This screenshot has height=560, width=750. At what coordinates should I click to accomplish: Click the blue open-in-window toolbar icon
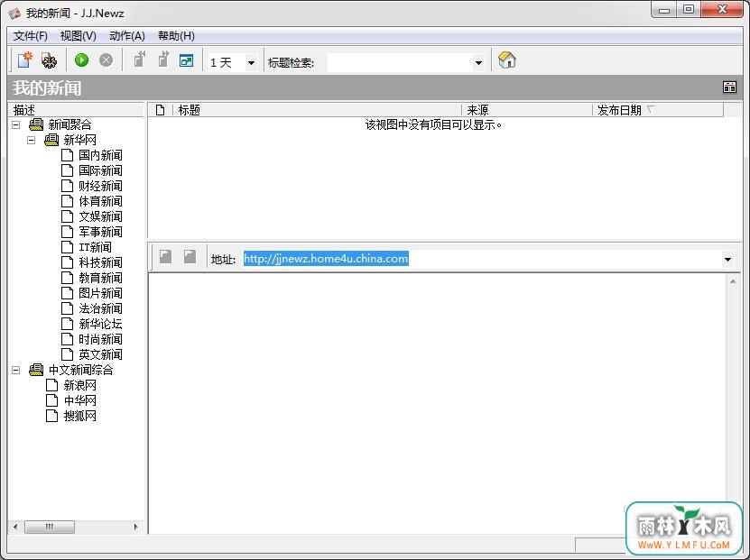[x=186, y=60]
